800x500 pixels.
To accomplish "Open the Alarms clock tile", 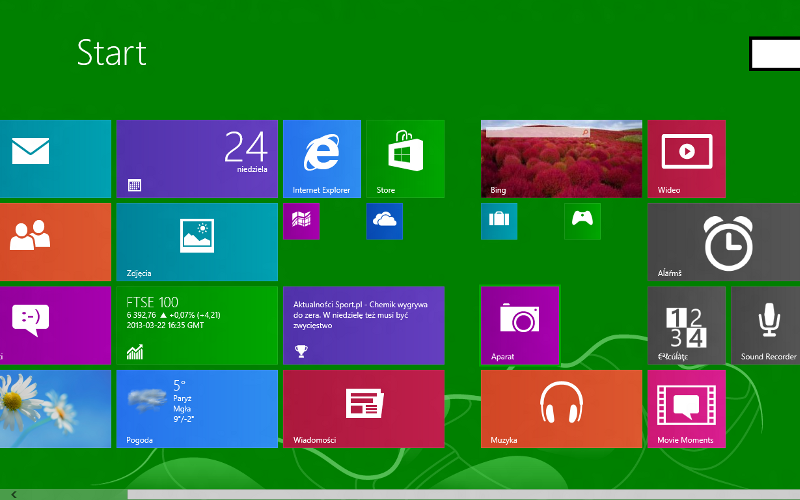I will (x=724, y=242).
